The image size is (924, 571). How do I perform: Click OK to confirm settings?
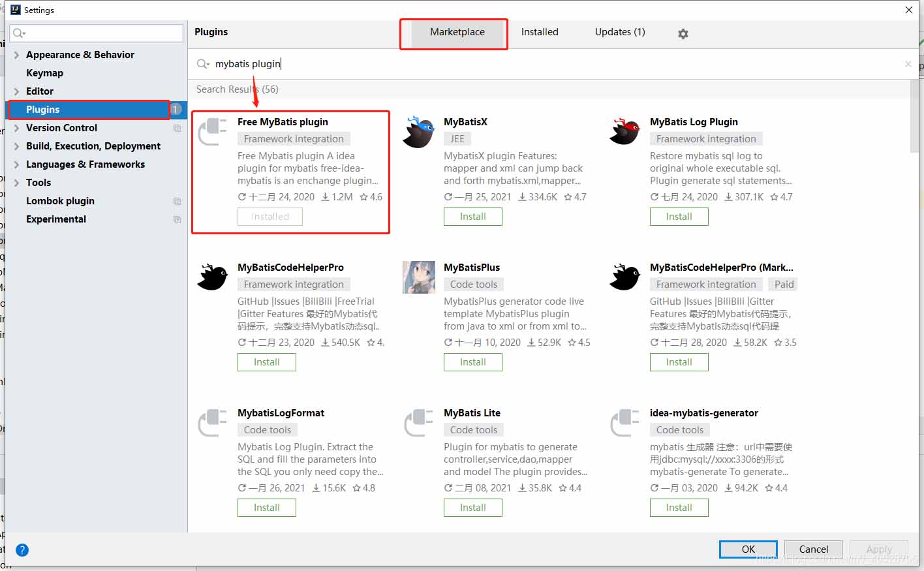click(x=748, y=549)
